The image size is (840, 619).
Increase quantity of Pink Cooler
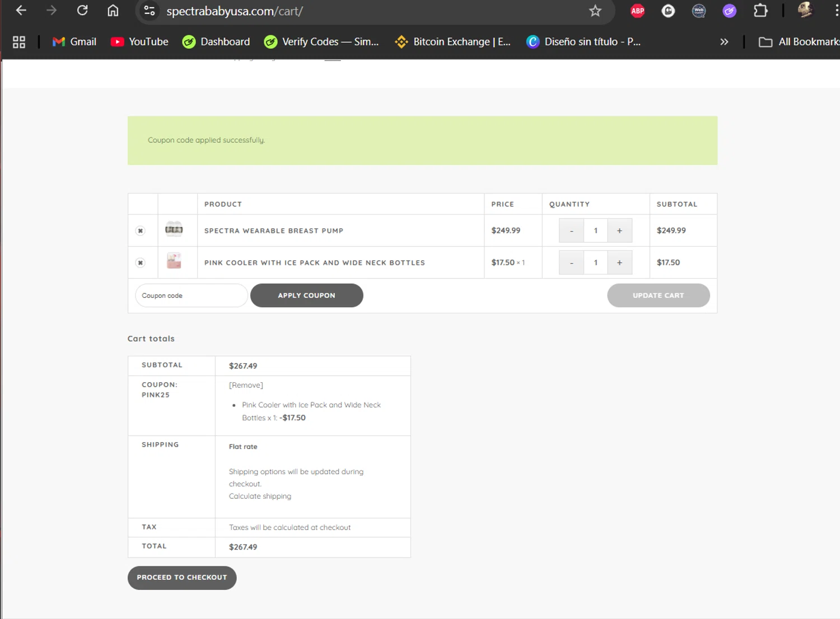pyautogui.click(x=620, y=262)
